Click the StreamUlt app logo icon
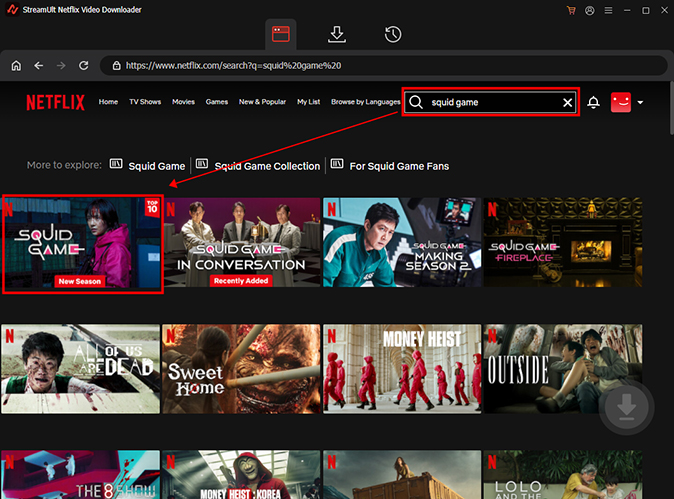 tap(12, 9)
